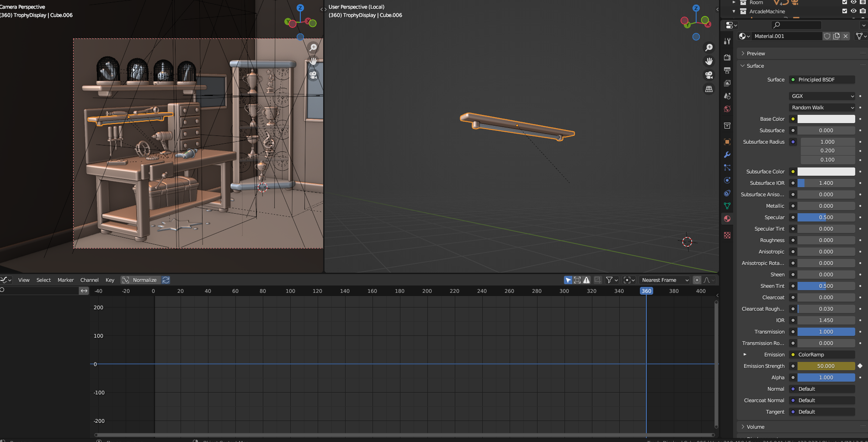Screen dimensions: 868x442
Task: Open the Nearest Frame snapping dropdown
Action: tap(665, 280)
